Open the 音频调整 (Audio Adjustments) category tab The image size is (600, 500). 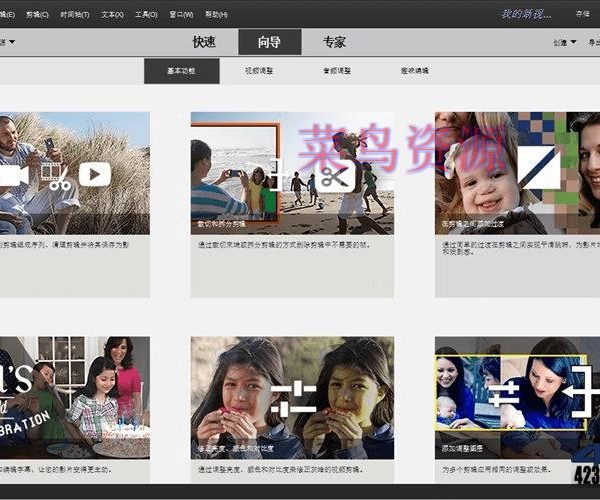tap(336, 71)
